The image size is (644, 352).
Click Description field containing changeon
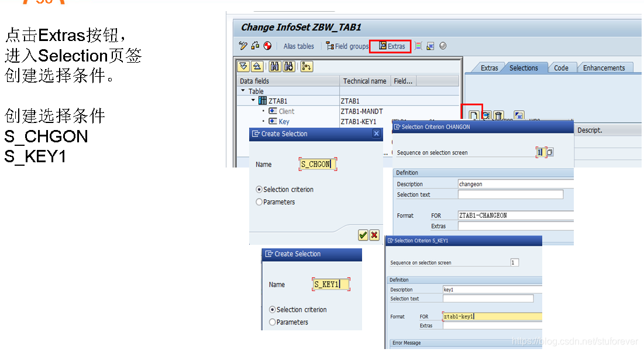click(515, 184)
